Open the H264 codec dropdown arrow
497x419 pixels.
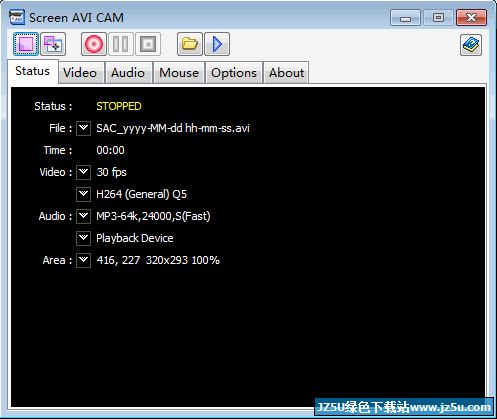click(x=83, y=194)
